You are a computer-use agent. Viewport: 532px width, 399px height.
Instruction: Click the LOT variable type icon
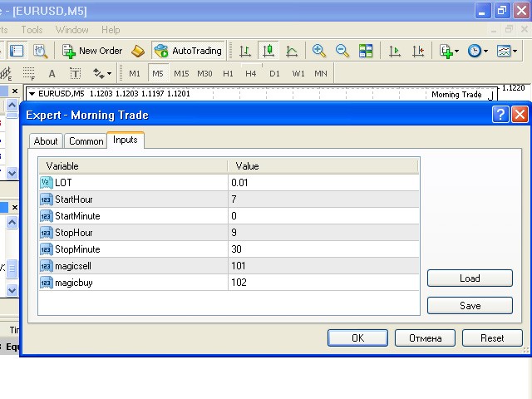(x=47, y=183)
